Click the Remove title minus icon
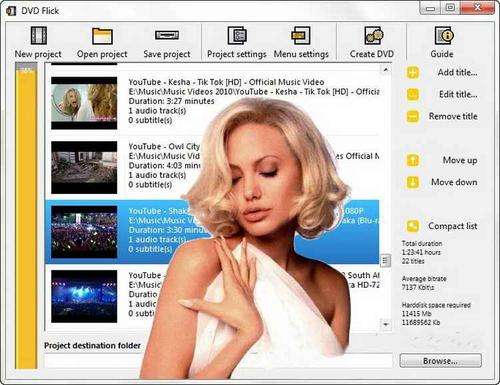Viewport: 500px width, 385px height. pos(413,116)
